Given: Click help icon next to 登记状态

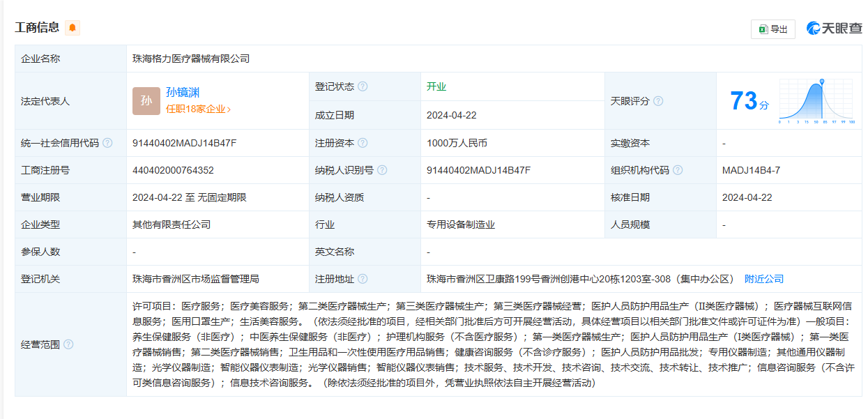Looking at the screenshot, I should click(363, 86).
